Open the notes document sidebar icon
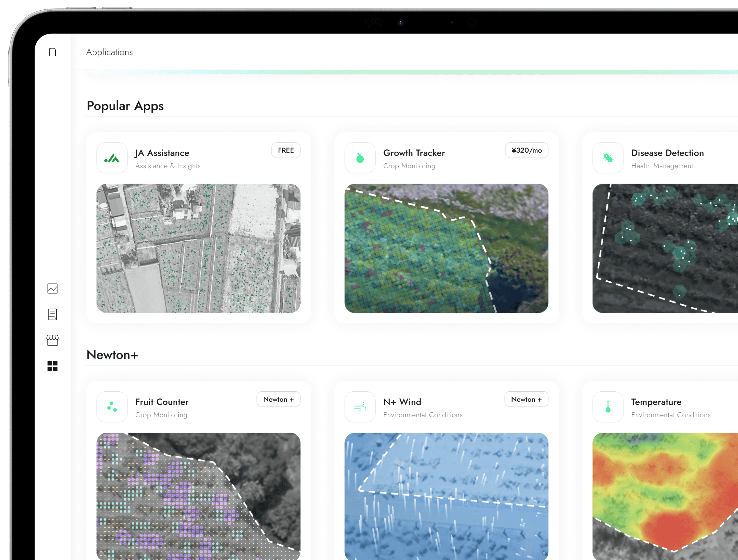 [52, 314]
